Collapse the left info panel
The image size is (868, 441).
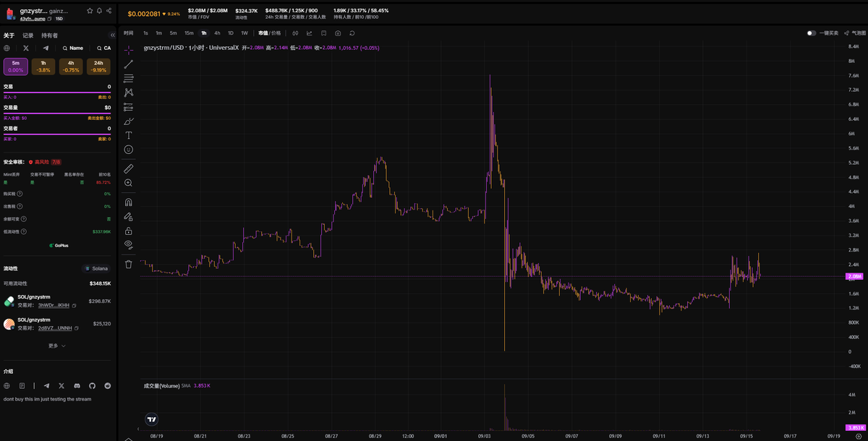tap(112, 35)
